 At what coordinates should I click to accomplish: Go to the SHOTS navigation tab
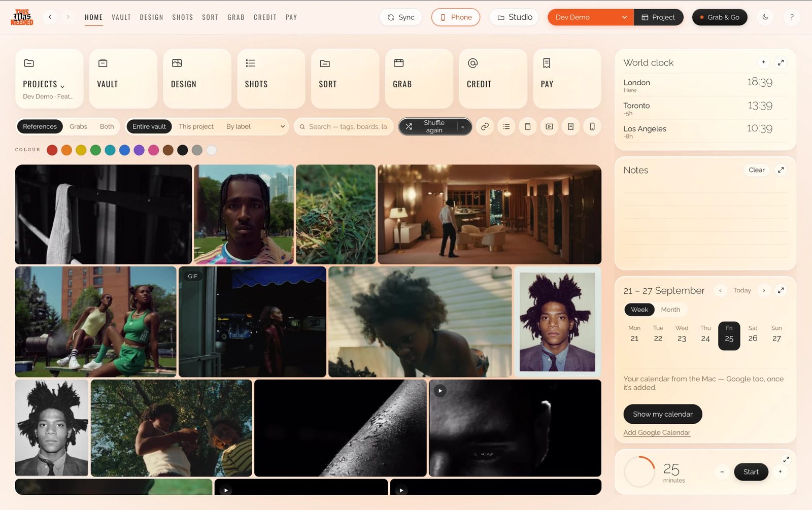[183, 17]
